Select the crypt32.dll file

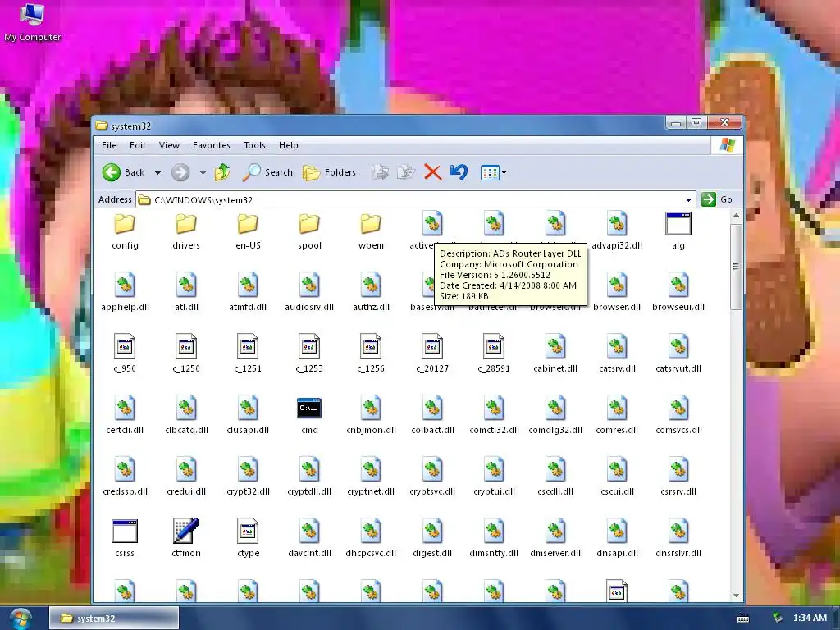pyautogui.click(x=248, y=478)
